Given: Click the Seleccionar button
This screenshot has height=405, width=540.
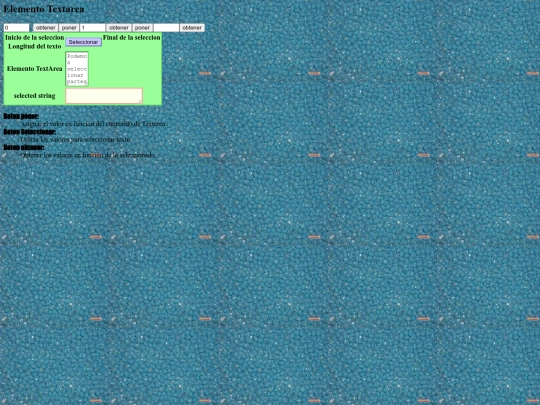Looking at the screenshot, I should [x=84, y=42].
